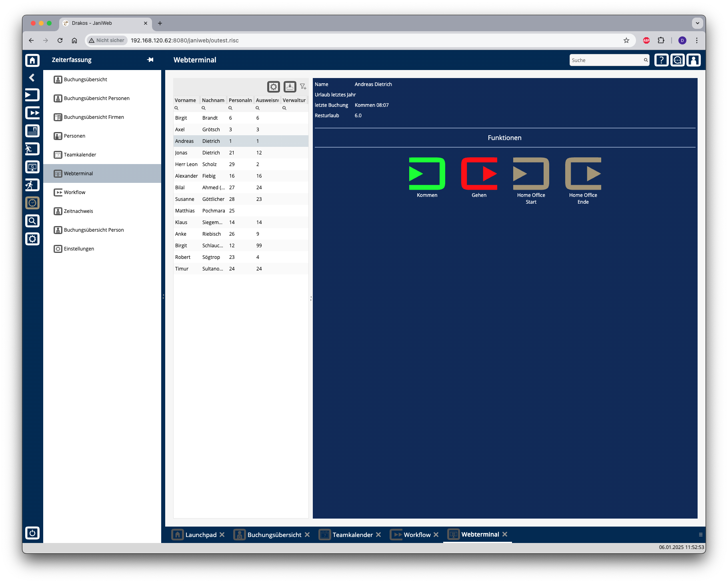This screenshot has width=728, height=583.
Task: Select the Jonas Dietrich row
Action: 241,153
